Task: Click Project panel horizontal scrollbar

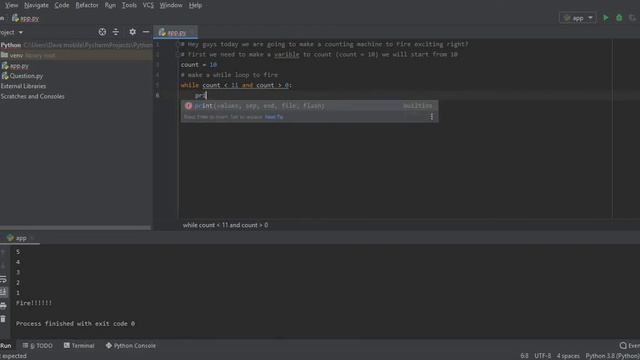Action: 76,227
